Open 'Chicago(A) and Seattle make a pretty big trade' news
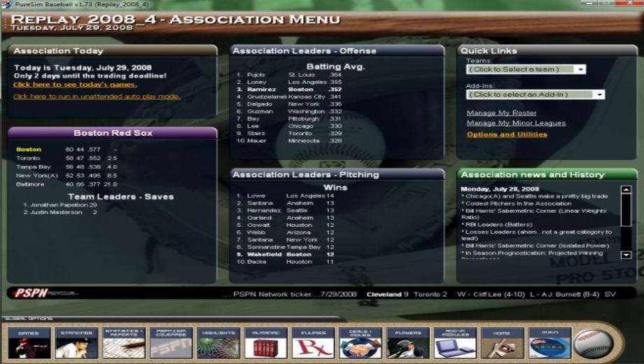Image resolution: width=644 pixels, height=364 pixels. click(x=534, y=197)
